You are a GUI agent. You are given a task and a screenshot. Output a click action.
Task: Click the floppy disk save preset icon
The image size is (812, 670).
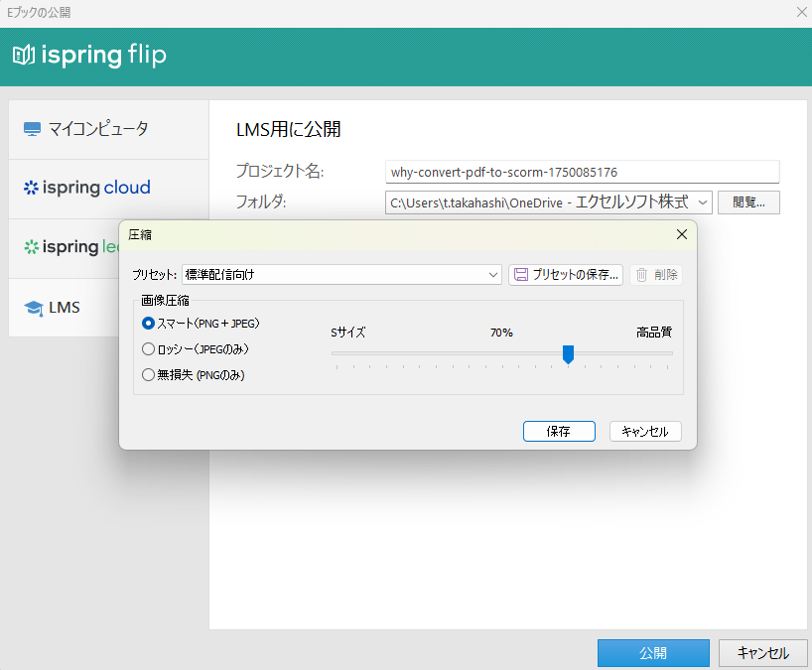521,274
